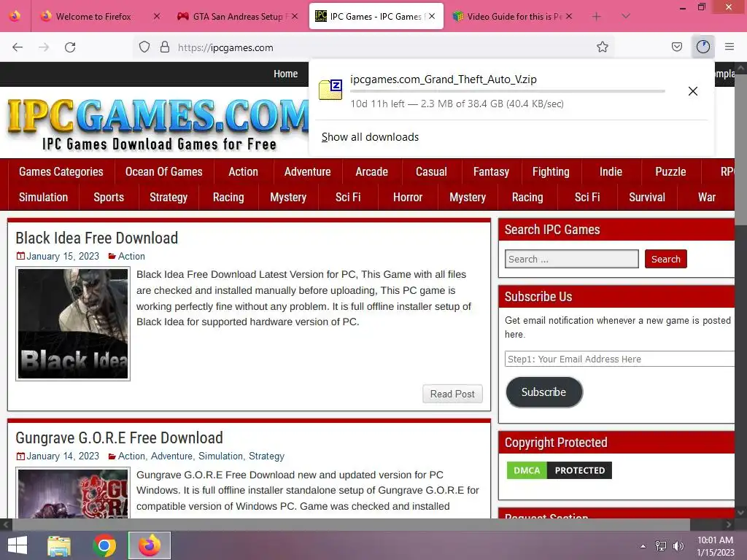
Task: Switch to GTA San Andreas Setup tab
Action: [x=237, y=17]
